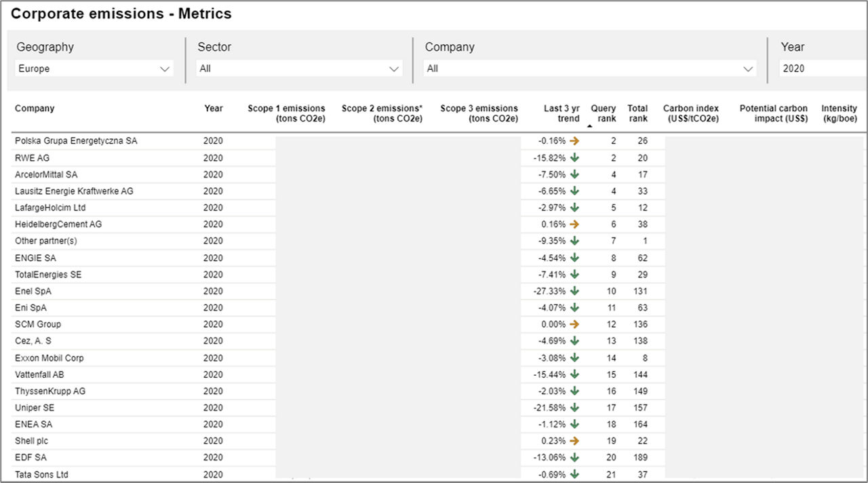This screenshot has width=868, height=483.
Task: Click the down trend arrow for EDF SA
Action: tap(574, 457)
